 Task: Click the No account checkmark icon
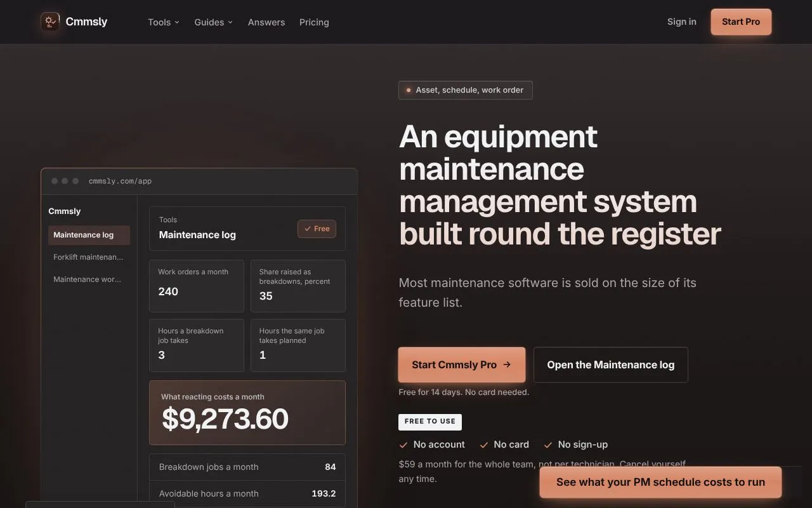(403, 444)
